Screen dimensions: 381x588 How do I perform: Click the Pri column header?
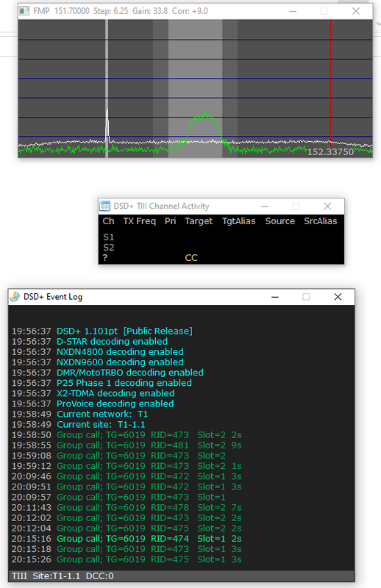click(x=171, y=221)
